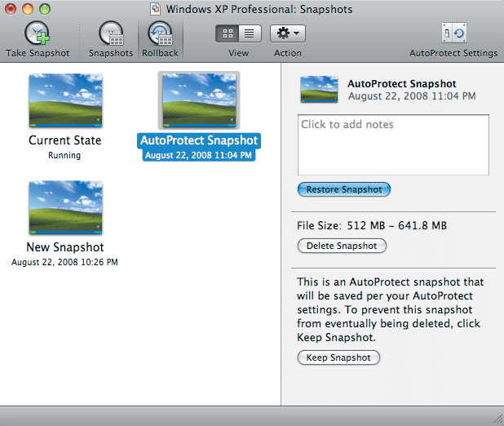Click the Restore Snapshot button
The height and width of the screenshot is (426, 504).
(x=344, y=189)
